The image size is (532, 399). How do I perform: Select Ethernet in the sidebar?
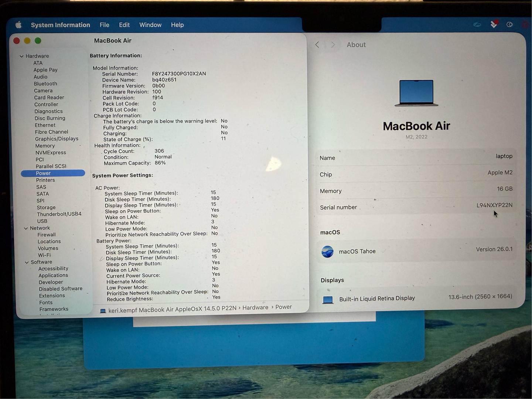45,125
